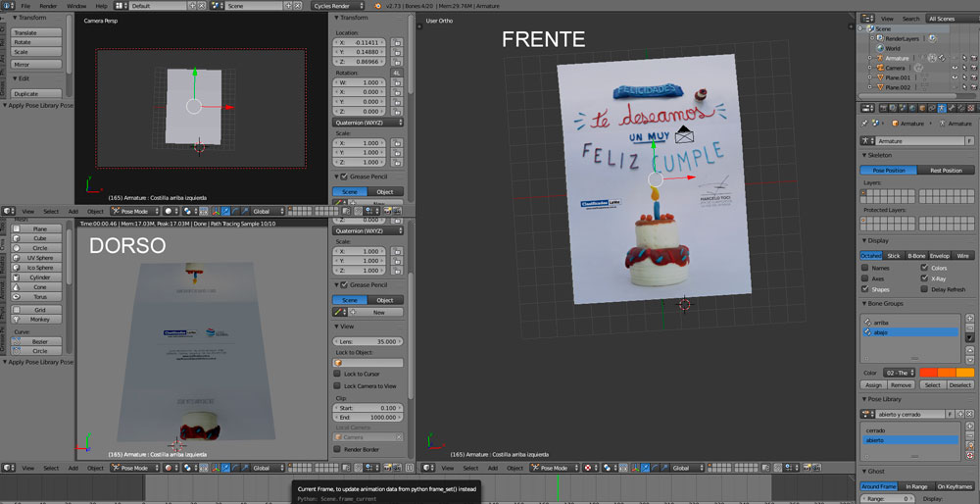Set ghost type to In Range

915,486
